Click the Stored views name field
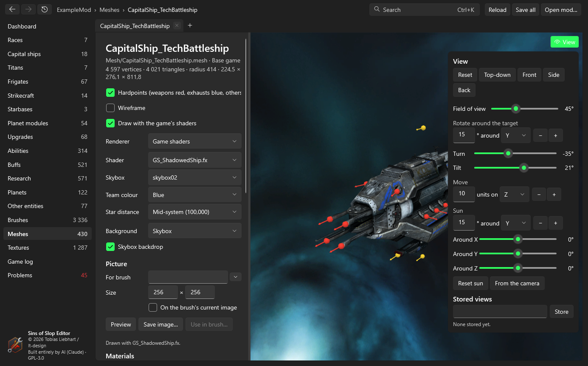This screenshot has width=588, height=366. [500, 311]
